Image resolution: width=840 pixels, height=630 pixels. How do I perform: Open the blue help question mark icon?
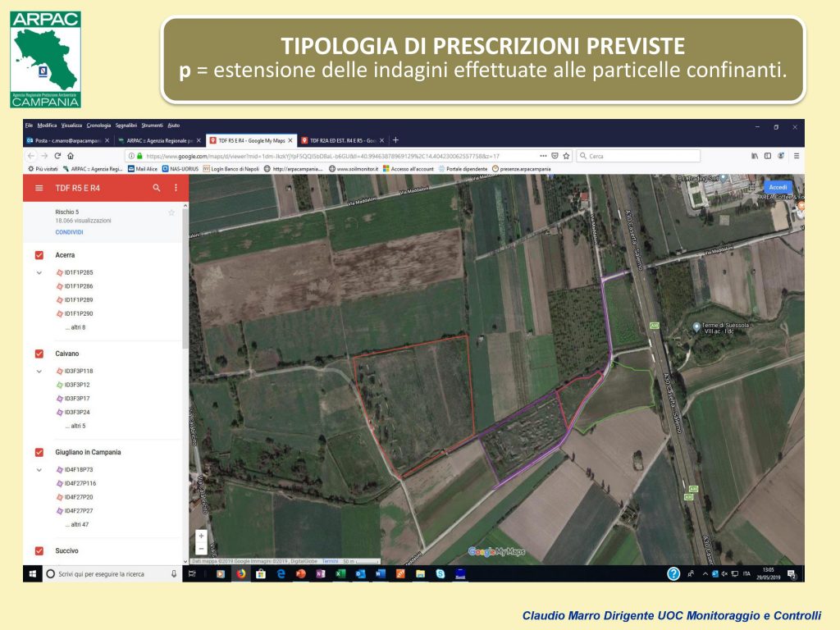(x=673, y=573)
